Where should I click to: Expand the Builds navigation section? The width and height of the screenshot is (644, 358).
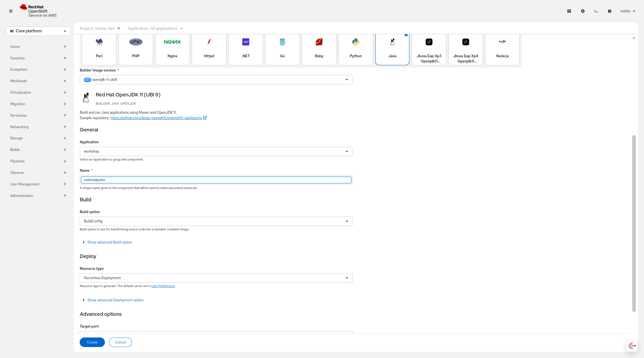coord(38,150)
